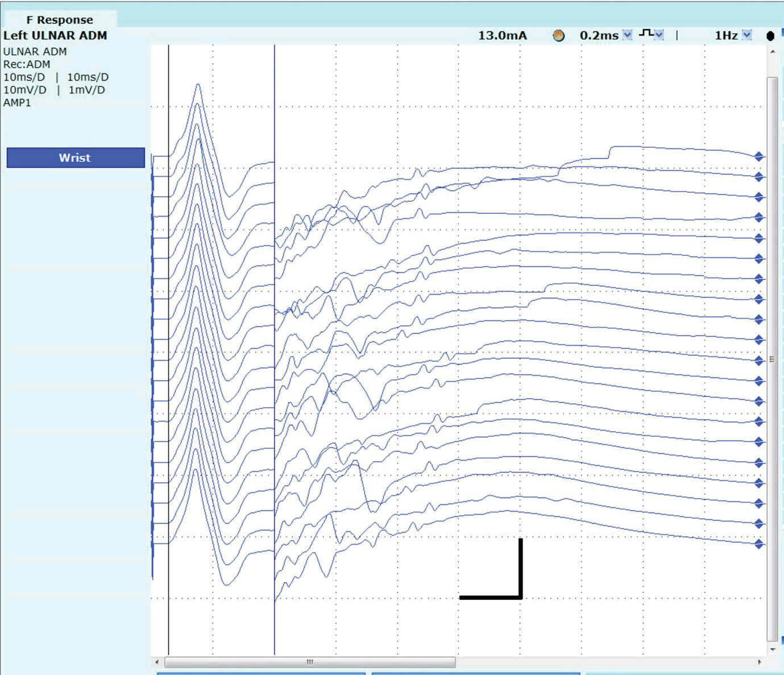Click the 10mV/D sensitivity setting
Viewport: 784px width, 675px height.
pyautogui.click(x=24, y=90)
